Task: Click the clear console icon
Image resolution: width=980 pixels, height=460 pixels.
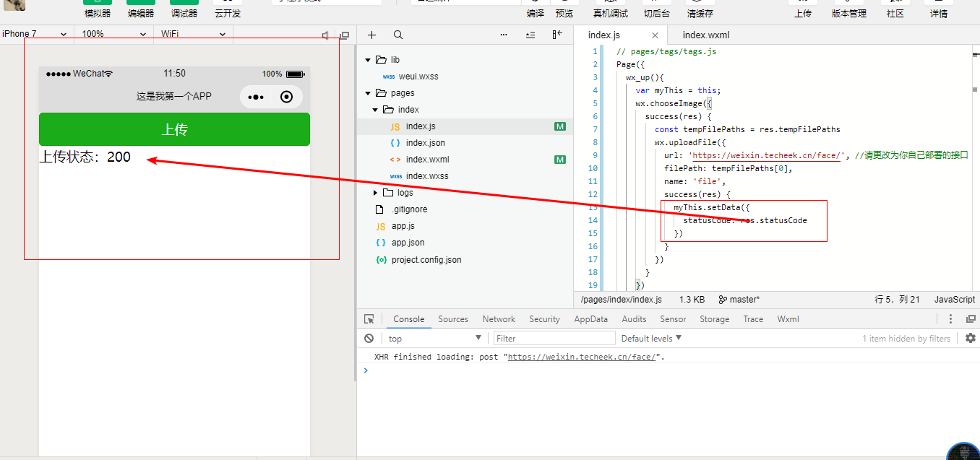Action: [x=369, y=338]
